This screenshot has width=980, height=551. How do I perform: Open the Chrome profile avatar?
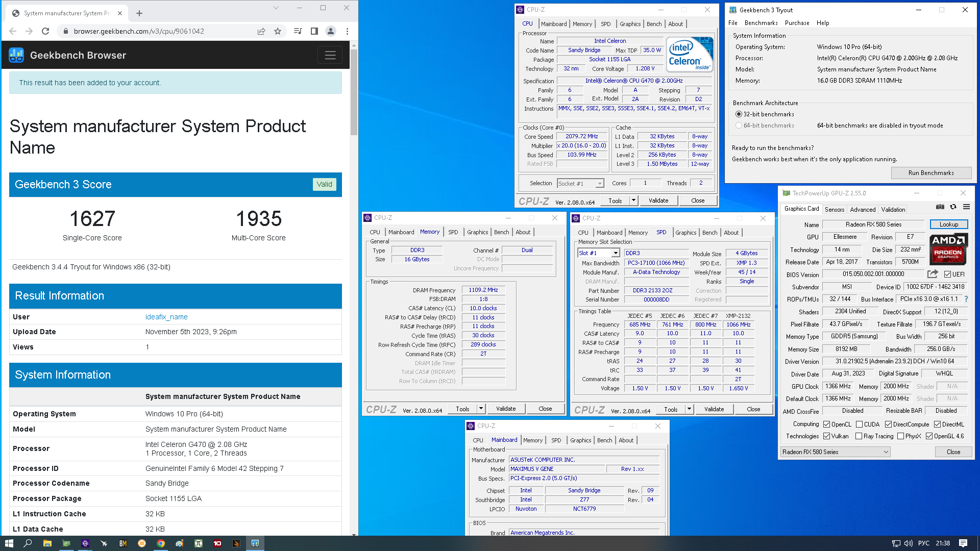(331, 31)
